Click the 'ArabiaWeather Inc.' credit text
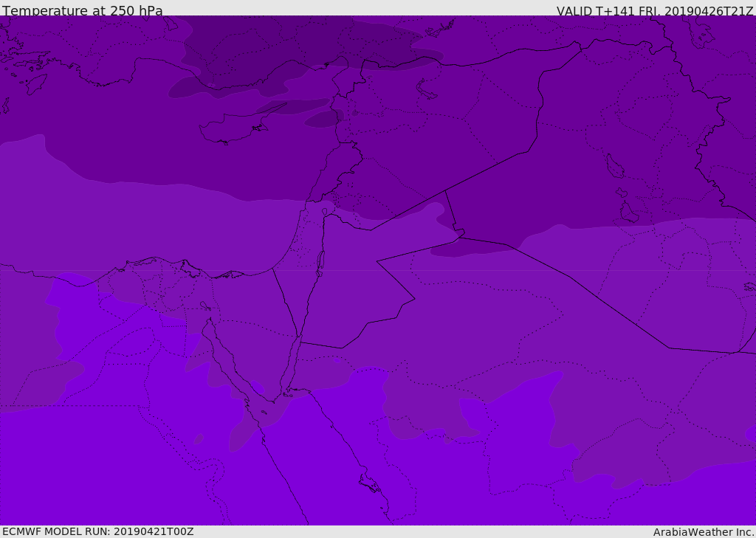 (x=704, y=532)
